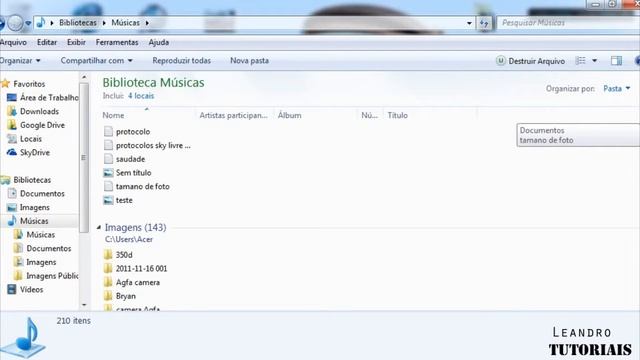Click the Bryan folder icon

pos(108,296)
